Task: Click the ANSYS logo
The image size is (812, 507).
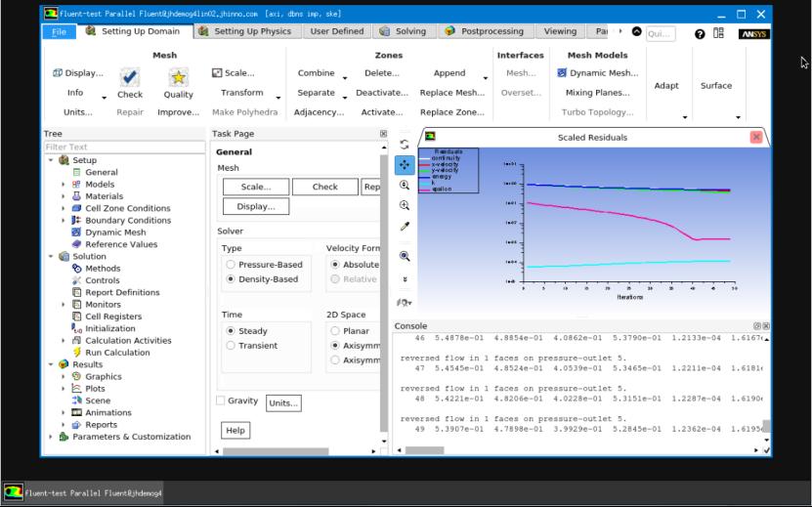Action: pos(754,33)
